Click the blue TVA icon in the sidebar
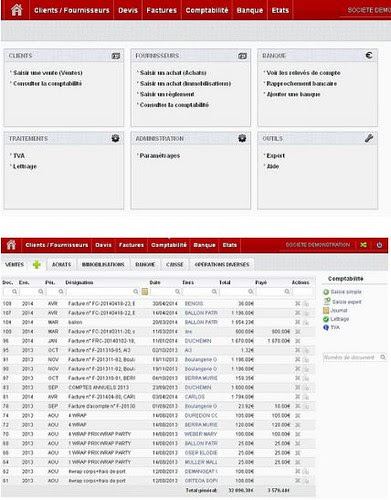Image resolution: width=391 pixels, height=500 pixels. [x=326, y=327]
